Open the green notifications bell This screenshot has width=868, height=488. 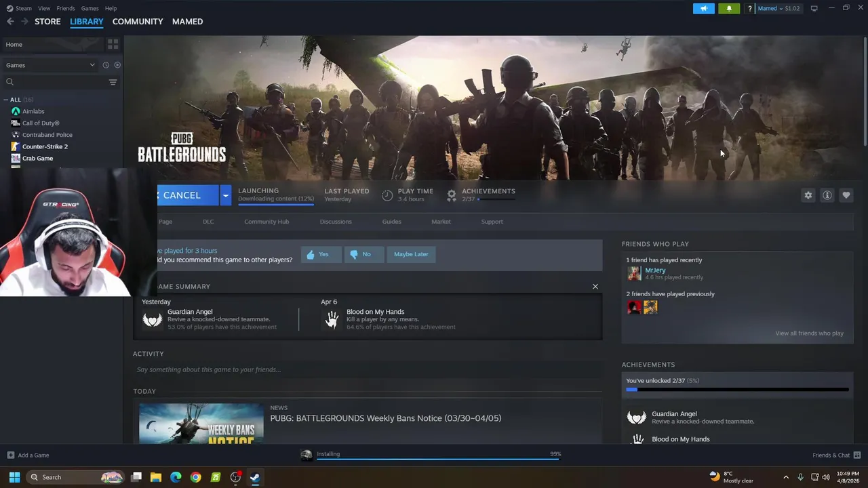coord(729,9)
